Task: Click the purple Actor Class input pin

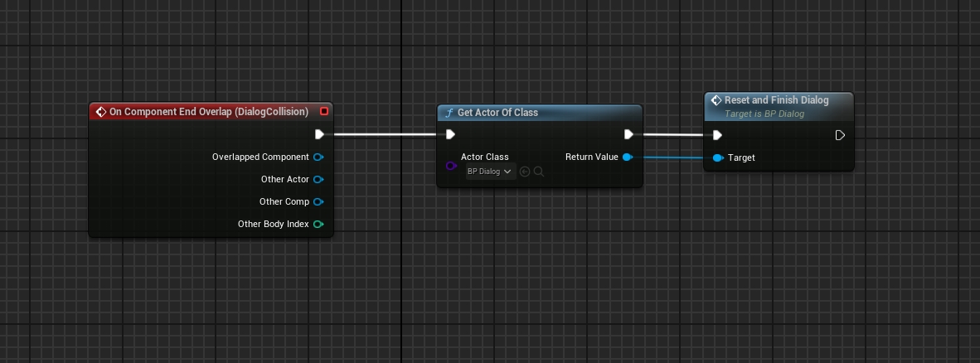Action: click(x=450, y=166)
